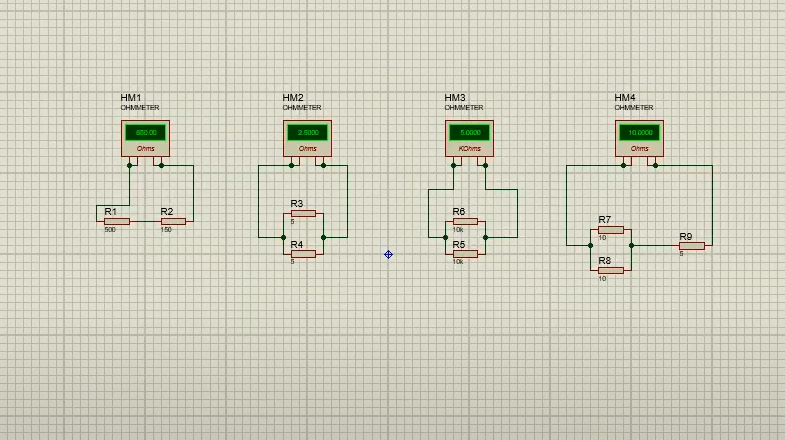Click the blue origin marker on canvas
785x440 pixels.
[388, 254]
